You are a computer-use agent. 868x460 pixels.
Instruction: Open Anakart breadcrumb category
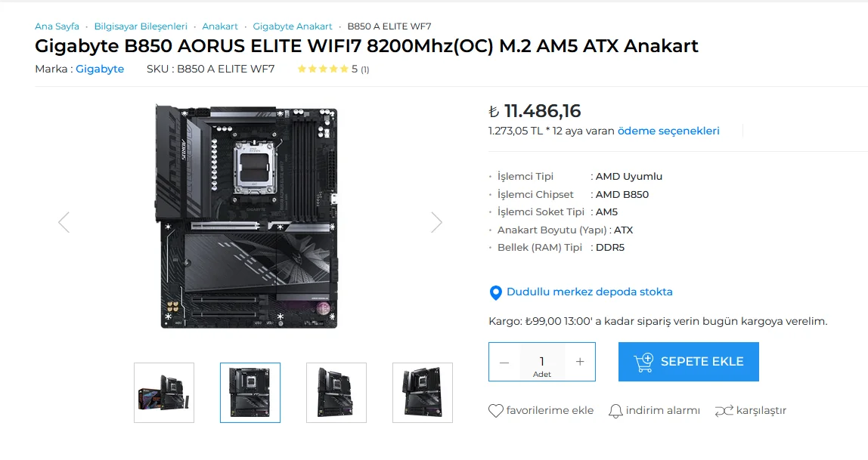[x=220, y=26]
